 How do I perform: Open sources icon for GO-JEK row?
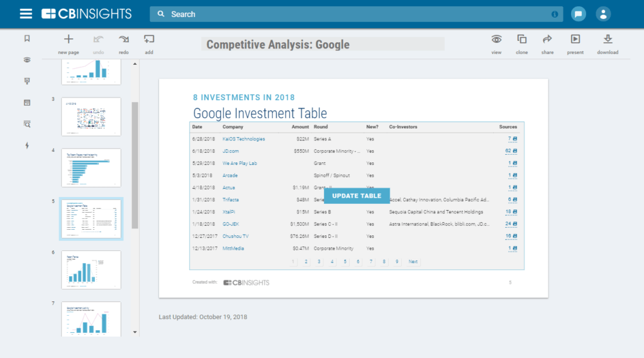(514, 224)
